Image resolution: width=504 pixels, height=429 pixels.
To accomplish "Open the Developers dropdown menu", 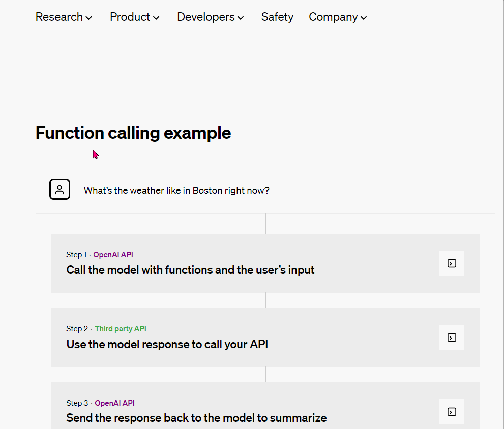I will pyautogui.click(x=210, y=17).
